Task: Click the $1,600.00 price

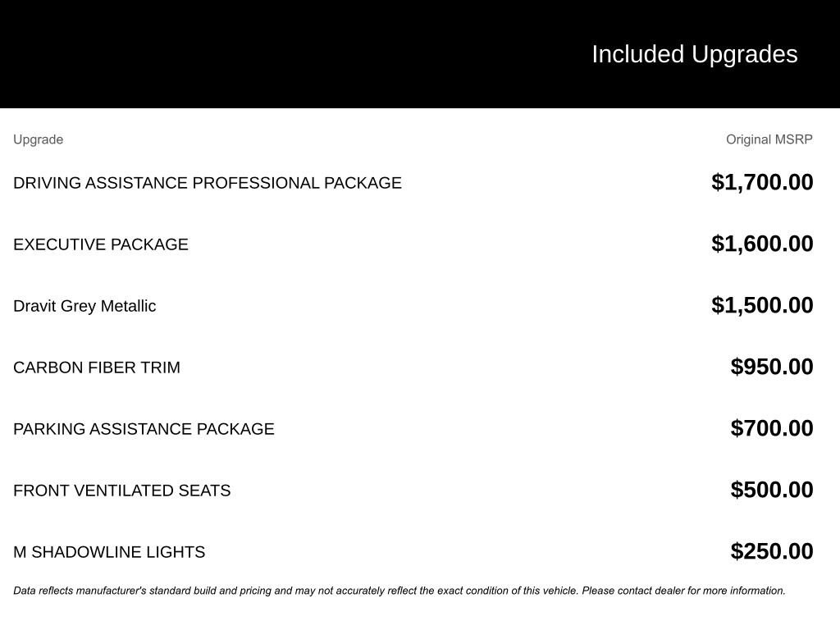Action: (762, 244)
